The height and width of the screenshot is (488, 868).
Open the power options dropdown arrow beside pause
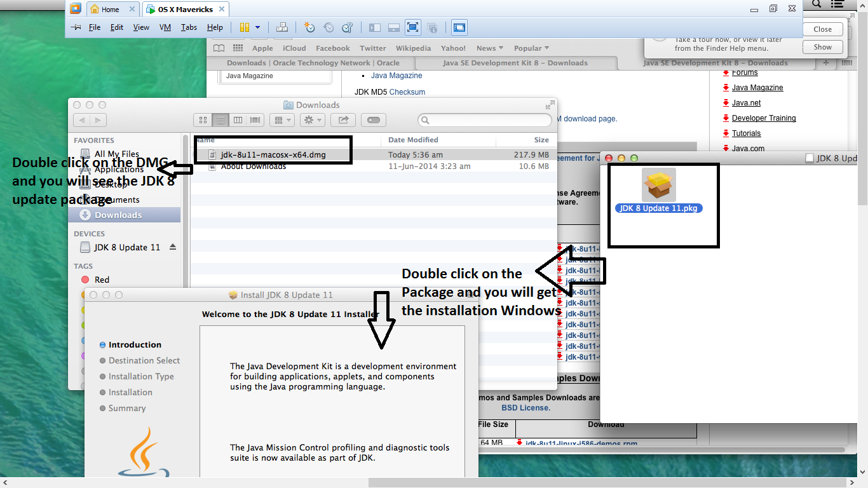click(257, 27)
